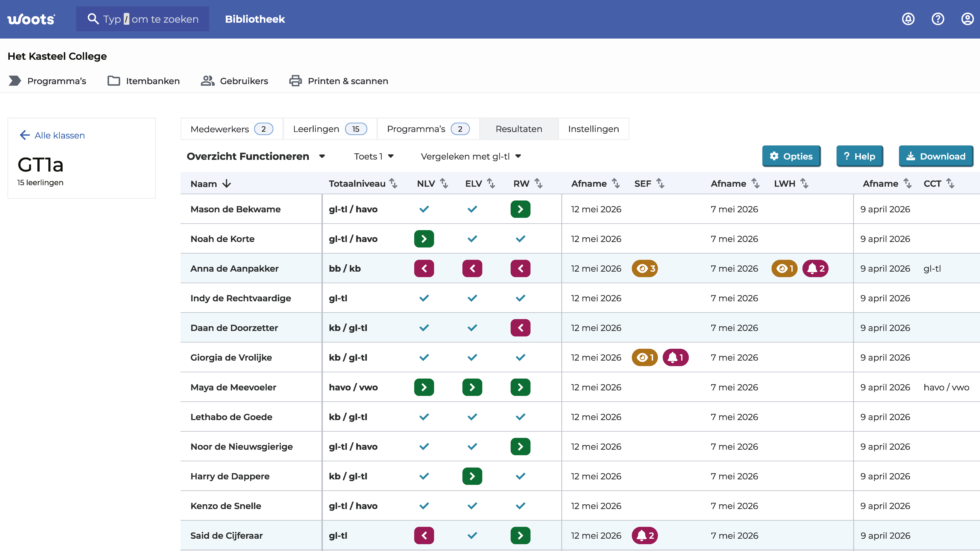The image size is (980, 551).
Task: Focus the search field in top bar
Action: (x=143, y=19)
